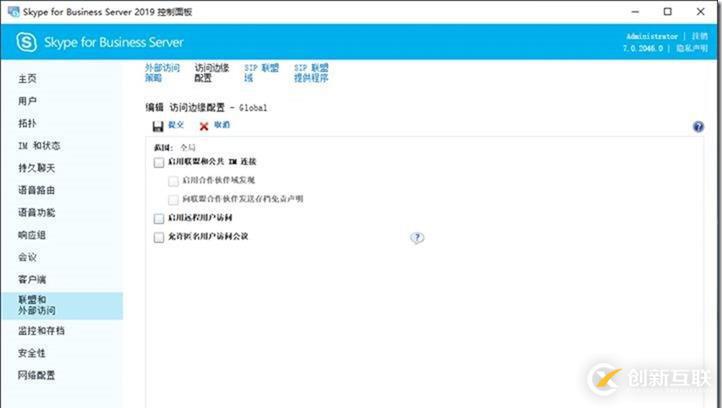Click the version number 7.0.2046.0
Image resolution: width=722 pixels, height=408 pixels.
coord(643,48)
